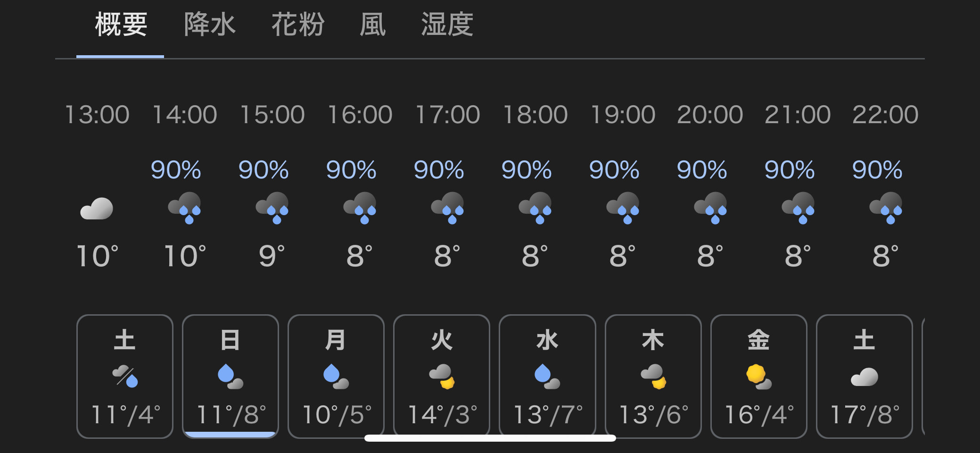This screenshot has width=980, height=453.
Task: Switch to the 花粉 tab
Action: coord(297,25)
